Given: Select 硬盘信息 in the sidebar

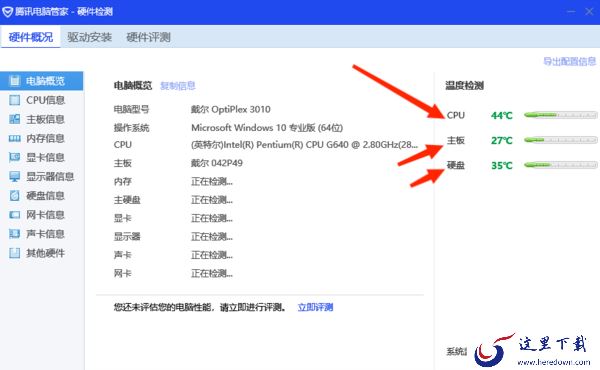Looking at the screenshot, I should tap(41, 196).
